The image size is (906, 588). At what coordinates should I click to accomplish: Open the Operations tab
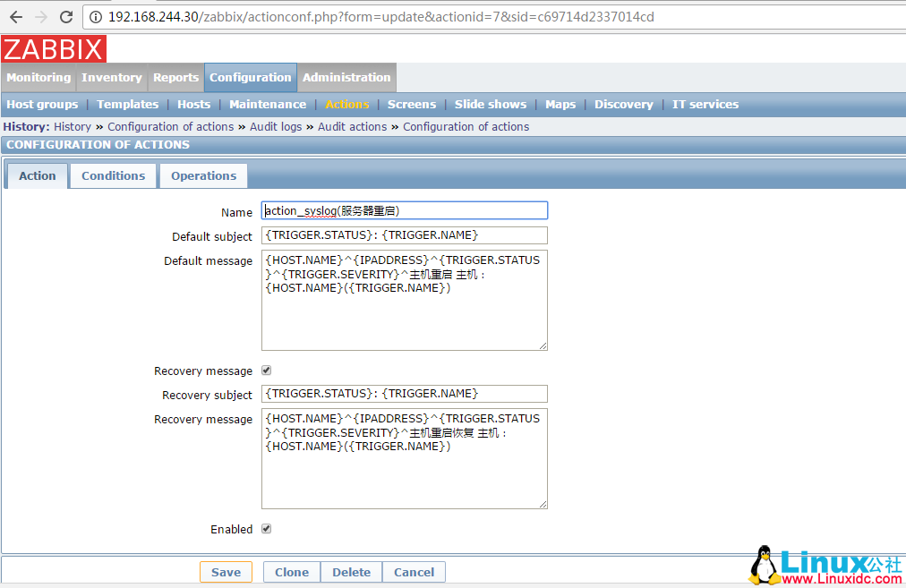203,175
